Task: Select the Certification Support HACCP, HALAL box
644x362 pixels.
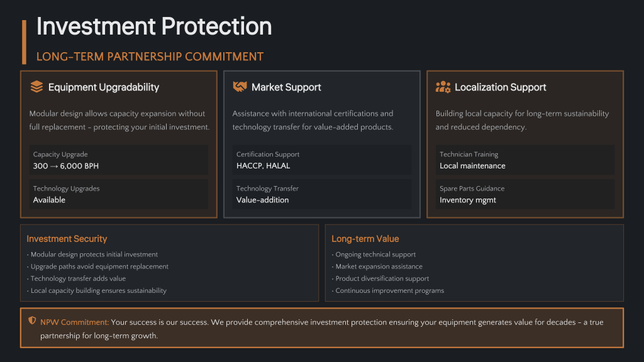Action: (x=322, y=160)
